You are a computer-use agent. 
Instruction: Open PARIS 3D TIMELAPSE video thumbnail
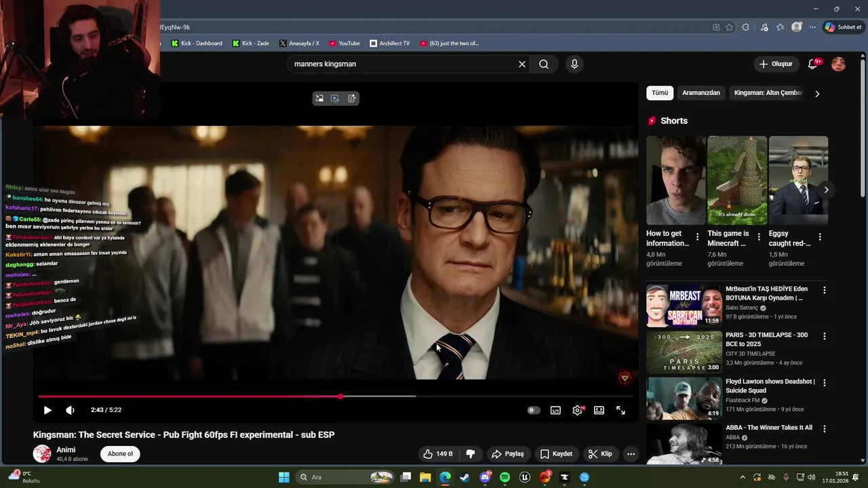(684, 352)
